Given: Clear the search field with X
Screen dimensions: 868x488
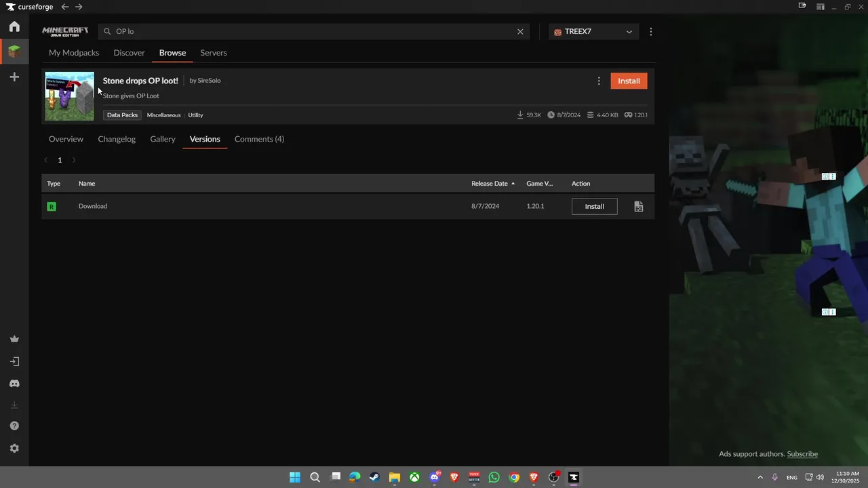Looking at the screenshot, I should click(520, 31).
